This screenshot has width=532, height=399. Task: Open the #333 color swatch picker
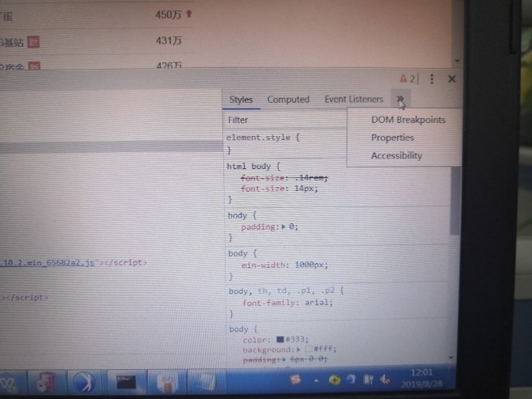(x=280, y=339)
